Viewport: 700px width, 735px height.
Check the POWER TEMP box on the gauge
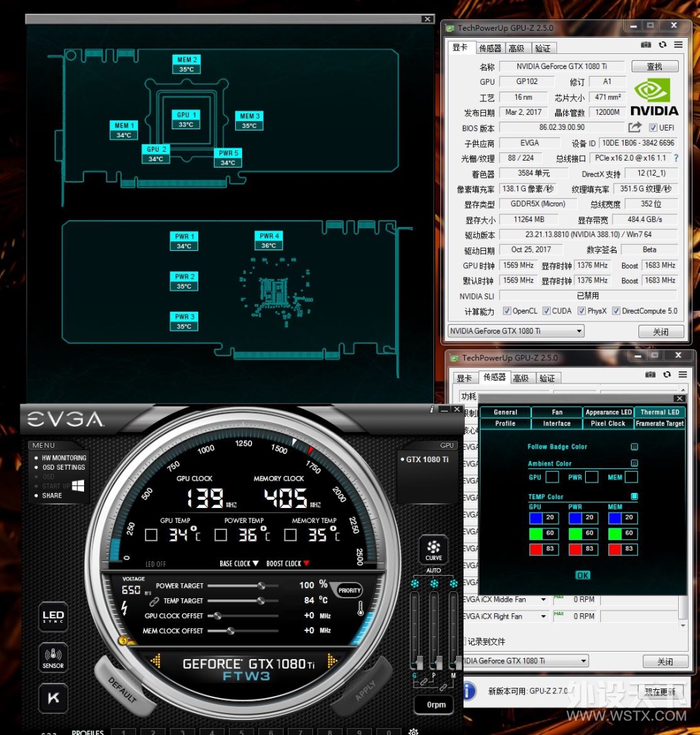click(x=221, y=535)
